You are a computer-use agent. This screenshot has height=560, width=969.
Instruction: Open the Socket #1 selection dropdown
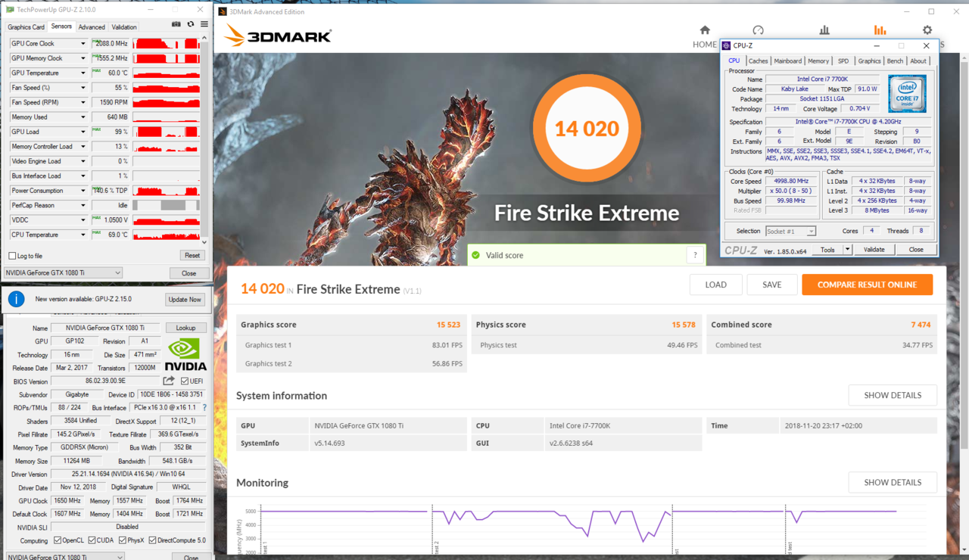point(790,231)
